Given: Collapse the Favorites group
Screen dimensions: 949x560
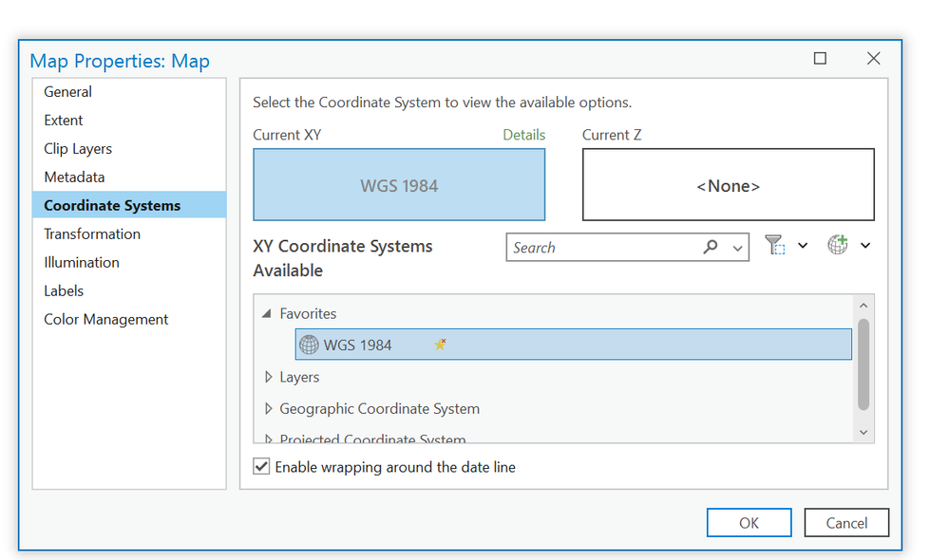Looking at the screenshot, I should click(x=267, y=313).
